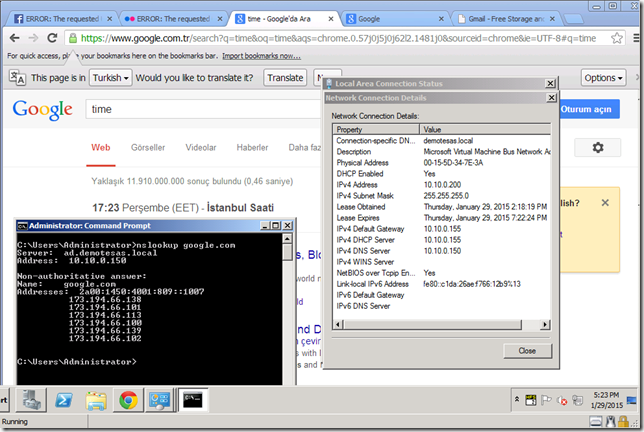Dismiss the yellow notification with its X

(x=605, y=202)
